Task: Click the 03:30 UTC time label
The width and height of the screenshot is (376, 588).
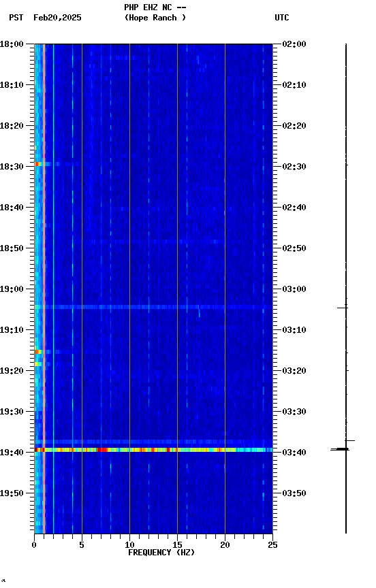Action: pos(294,412)
